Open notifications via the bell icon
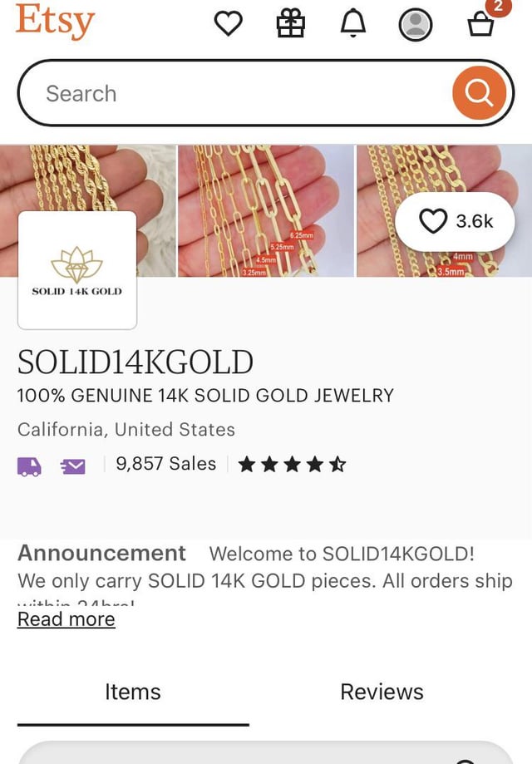The height and width of the screenshot is (764, 532). click(352, 23)
